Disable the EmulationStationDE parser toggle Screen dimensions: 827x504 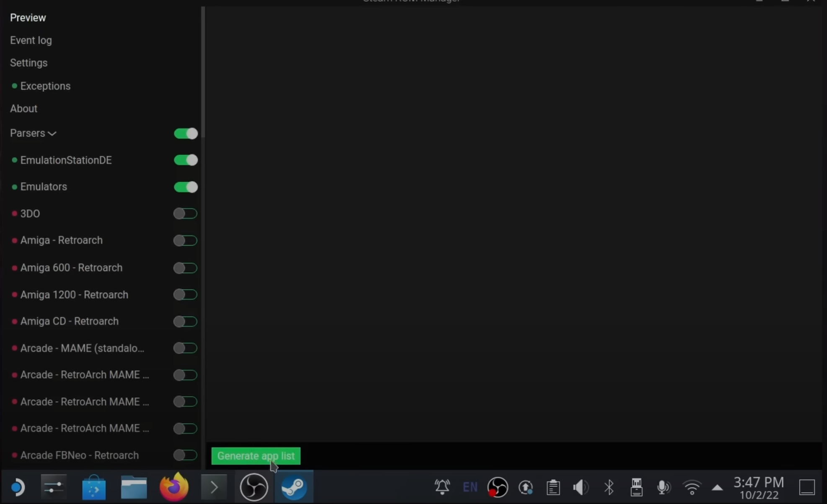point(186,160)
